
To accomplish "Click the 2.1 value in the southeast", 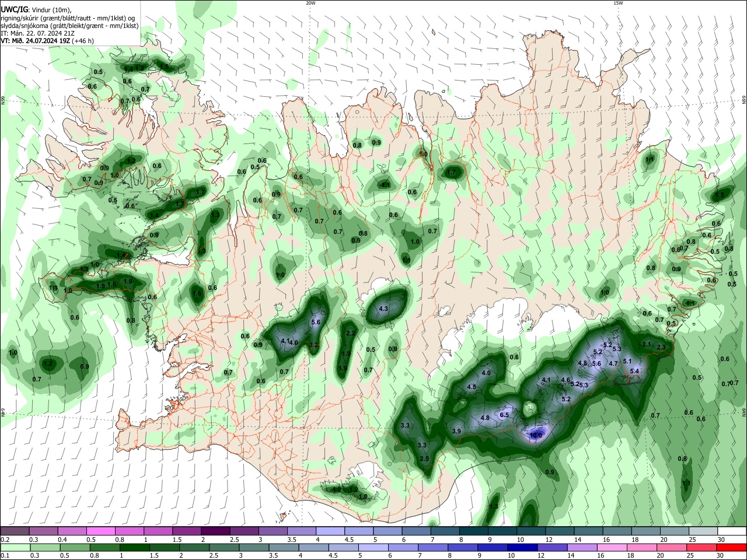I will click(x=646, y=344).
